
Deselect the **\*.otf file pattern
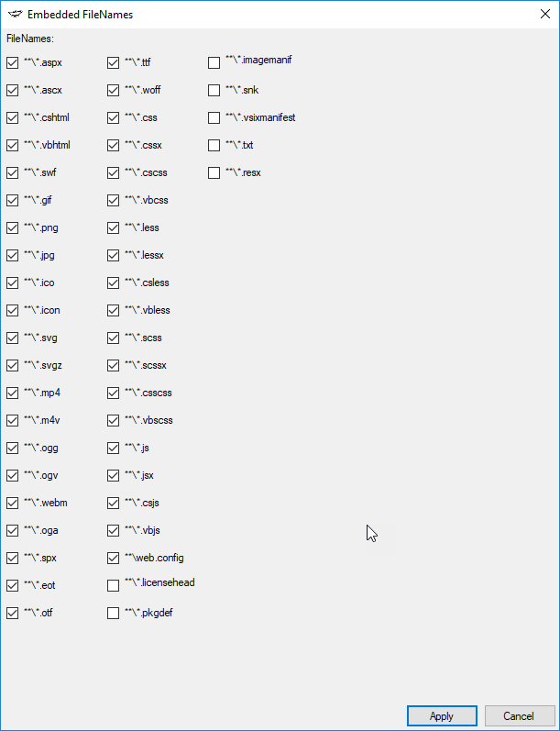point(13,614)
